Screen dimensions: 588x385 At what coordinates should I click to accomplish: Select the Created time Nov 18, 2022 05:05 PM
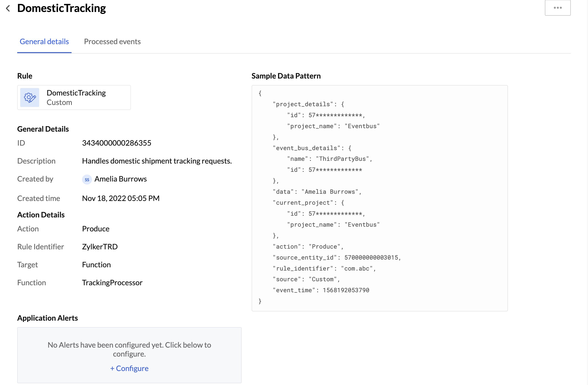tap(121, 198)
